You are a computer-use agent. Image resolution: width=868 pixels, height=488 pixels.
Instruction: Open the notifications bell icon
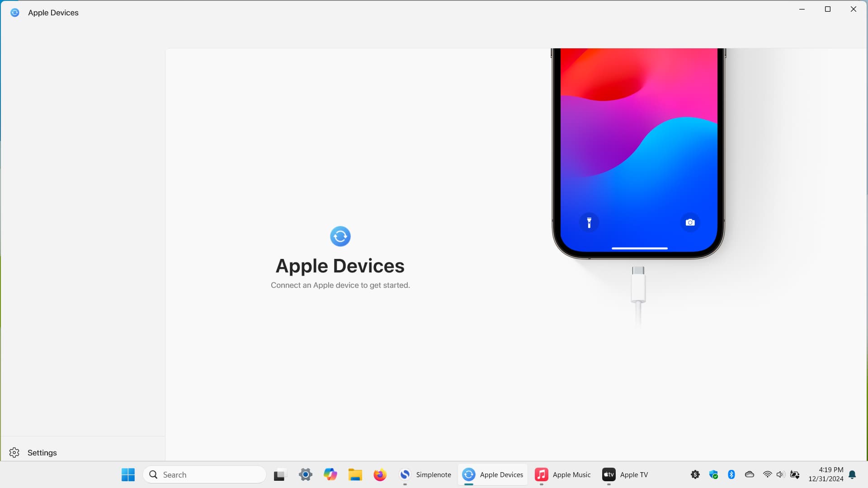coord(852,474)
